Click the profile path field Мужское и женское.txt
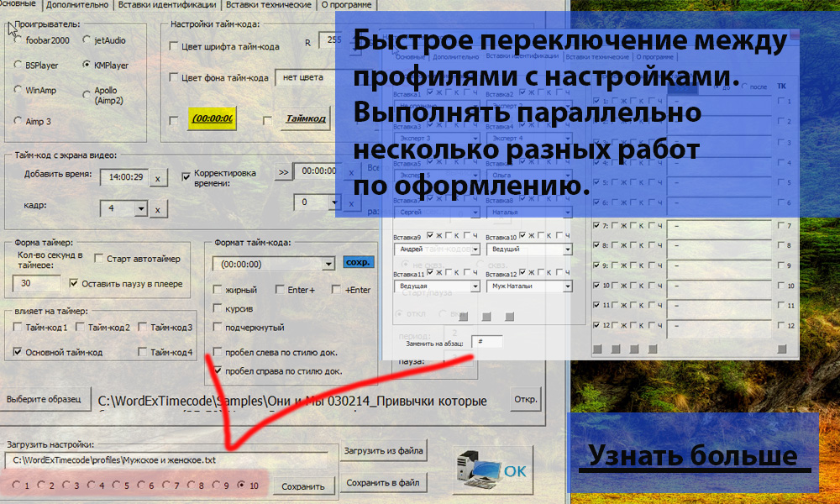The width and height of the screenshot is (840, 504). point(166,460)
